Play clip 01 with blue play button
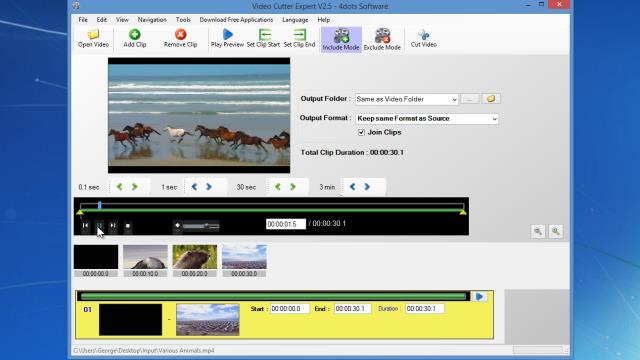Viewport: 640px width, 360px height. (x=480, y=296)
